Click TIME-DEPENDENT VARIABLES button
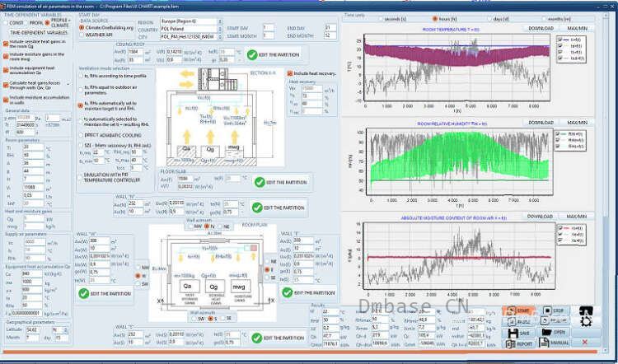 39,32
